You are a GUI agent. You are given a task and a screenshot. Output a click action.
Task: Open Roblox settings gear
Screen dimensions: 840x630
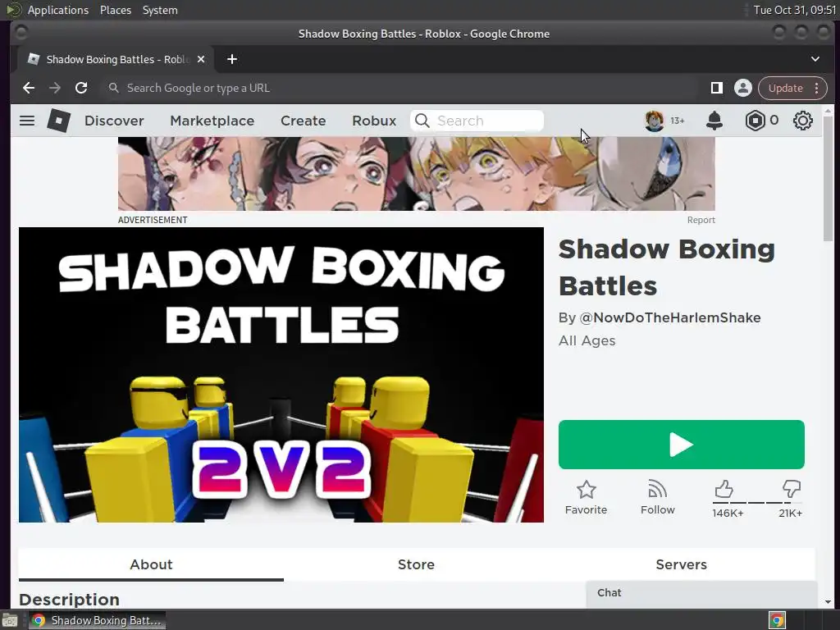click(x=802, y=121)
